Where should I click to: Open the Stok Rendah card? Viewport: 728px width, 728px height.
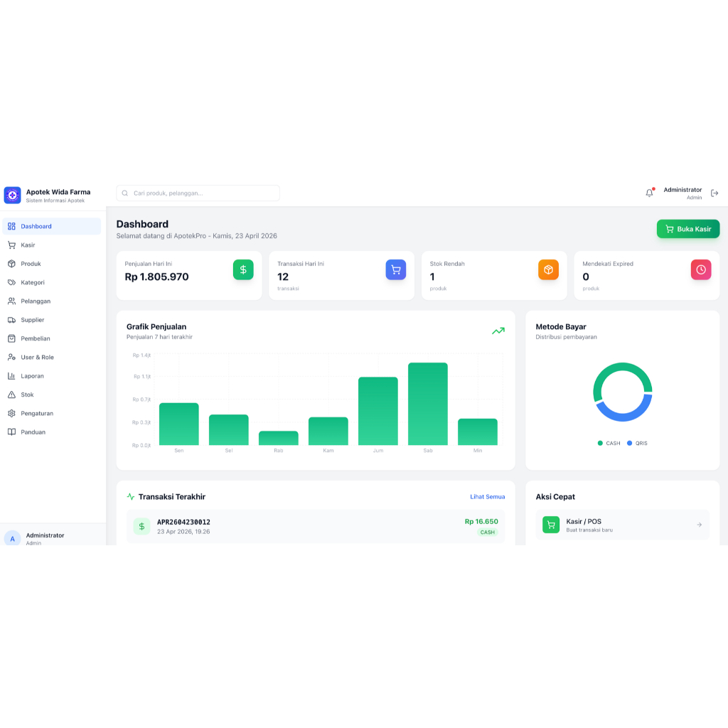495,276
